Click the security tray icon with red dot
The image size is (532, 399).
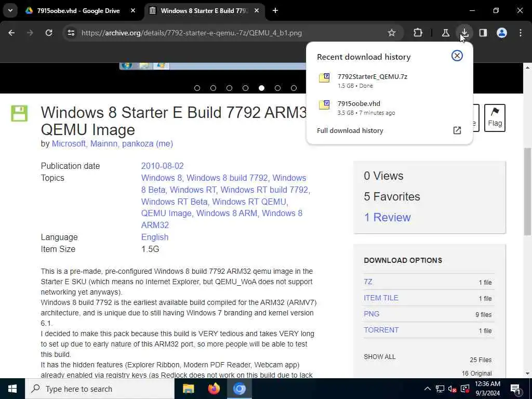(x=465, y=389)
